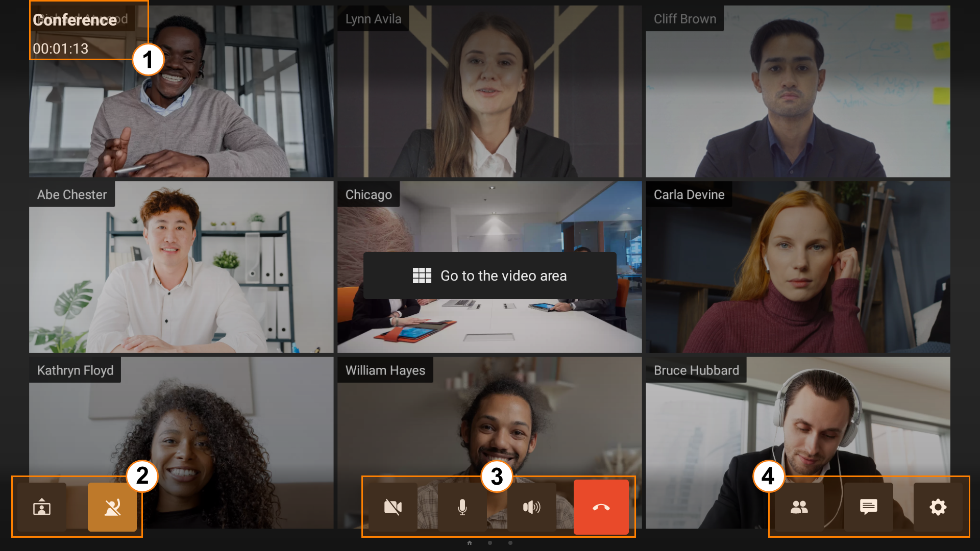Click share screen icon
Screen dimensions: 980x551
coord(42,507)
